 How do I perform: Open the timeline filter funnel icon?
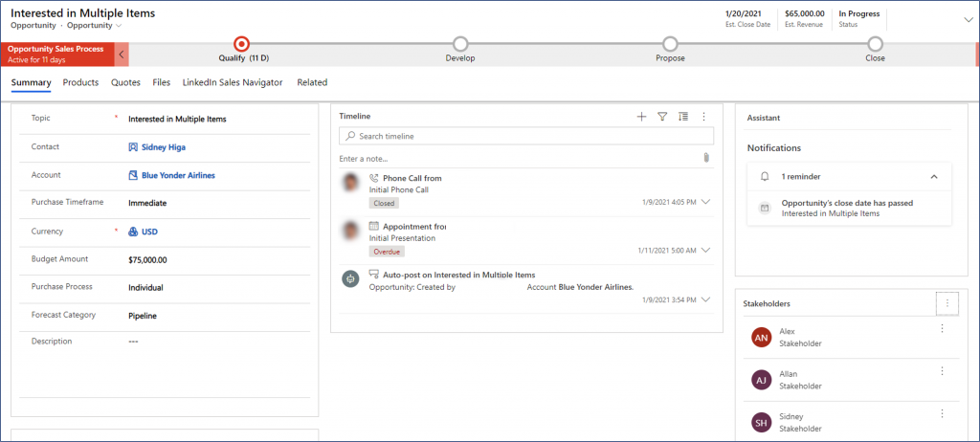662,117
